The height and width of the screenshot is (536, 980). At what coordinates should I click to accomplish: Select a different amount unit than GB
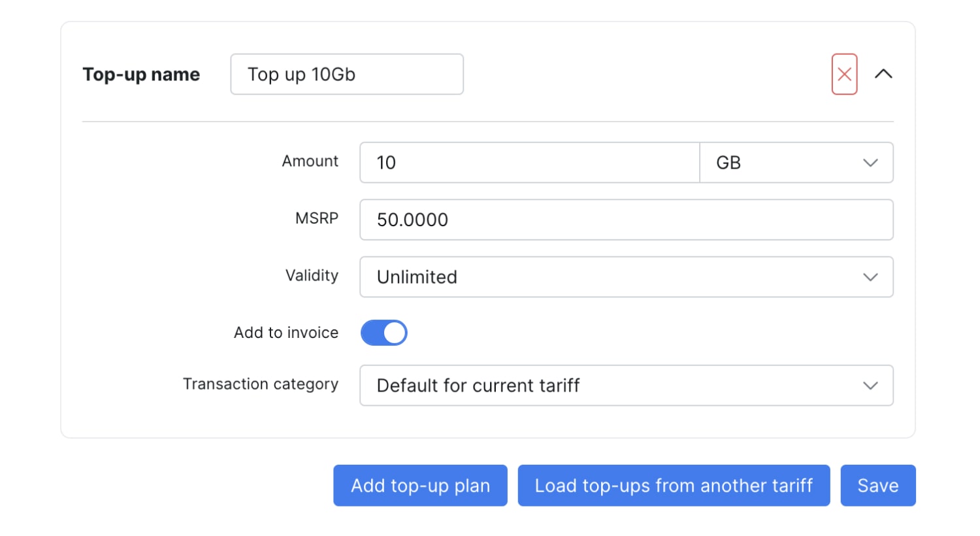click(796, 163)
